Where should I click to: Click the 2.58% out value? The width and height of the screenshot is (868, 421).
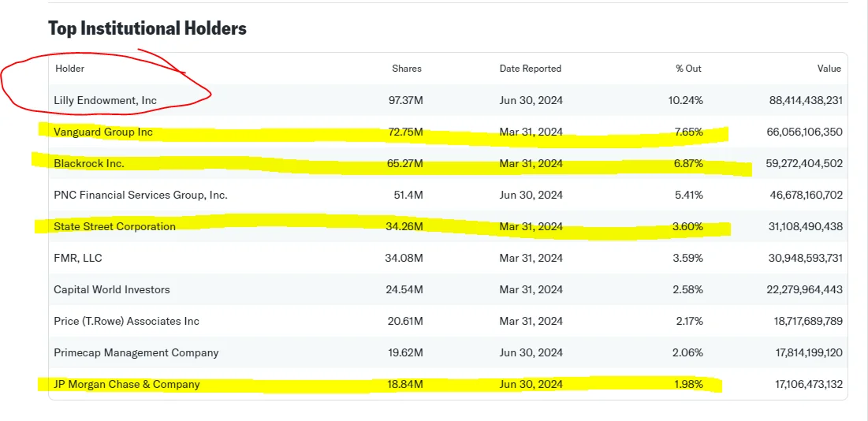point(690,290)
